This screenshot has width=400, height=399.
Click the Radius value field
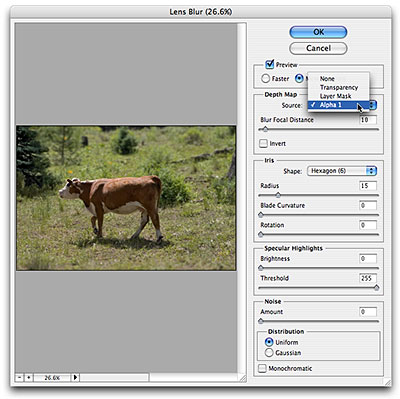[368, 186]
